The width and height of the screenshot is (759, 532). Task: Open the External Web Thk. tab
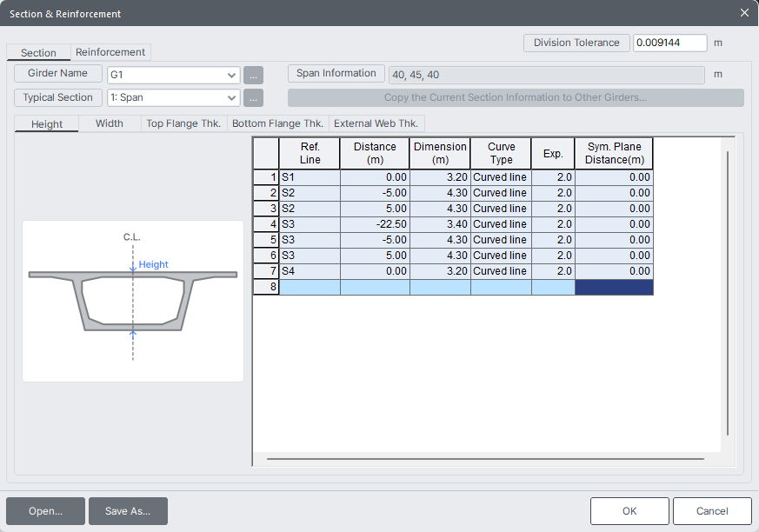tap(376, 123)
